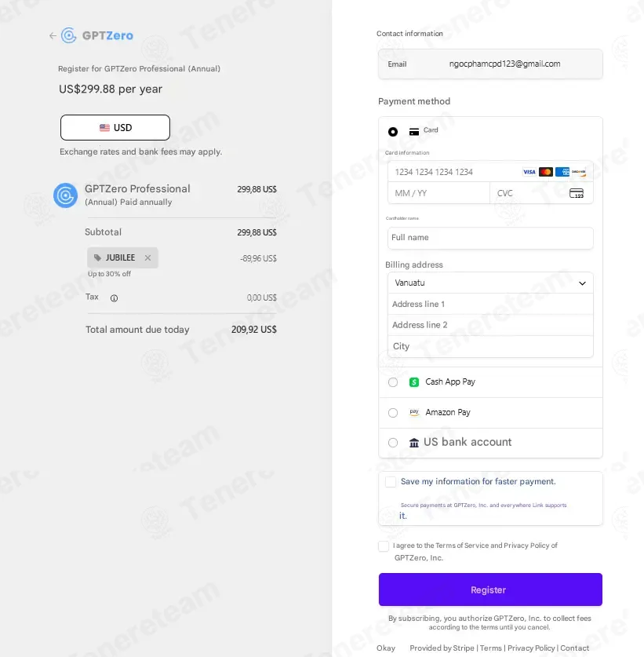Click the GPTZero Professional product icon
Screen dimensions: 644x657
coord(66,195)
